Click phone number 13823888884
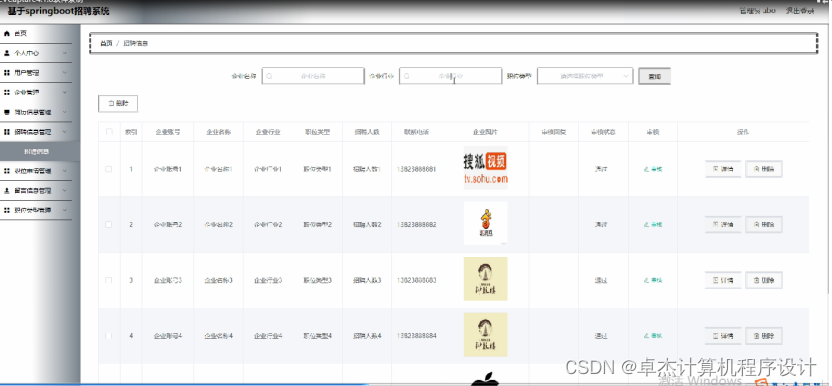 pyautogui.click(x=417, y=336)
